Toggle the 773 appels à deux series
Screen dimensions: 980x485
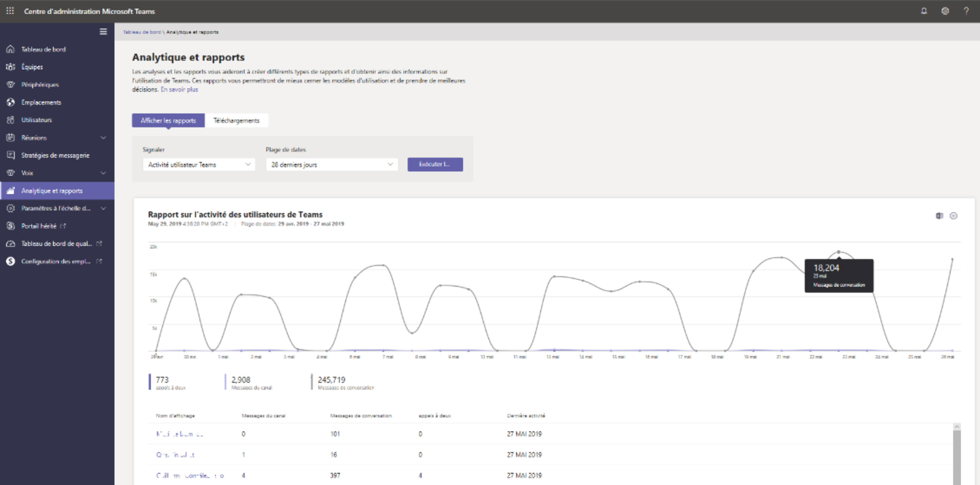pos(168,382)
